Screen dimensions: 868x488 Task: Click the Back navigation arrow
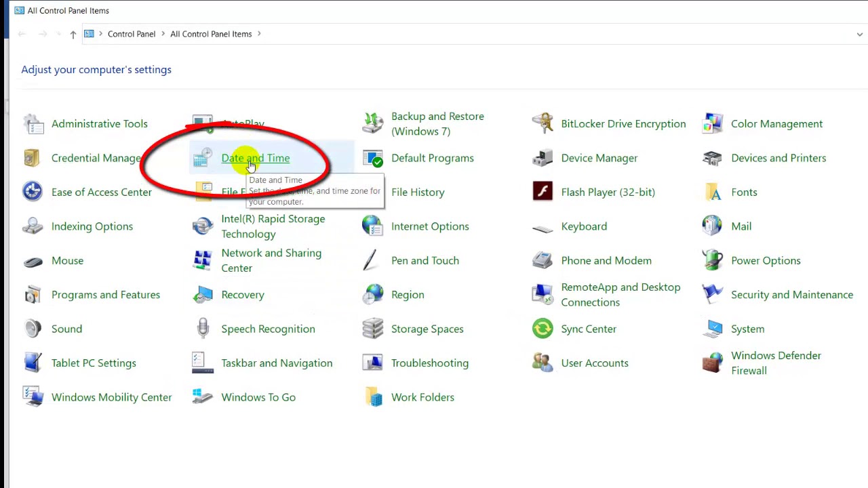(22, 34)
